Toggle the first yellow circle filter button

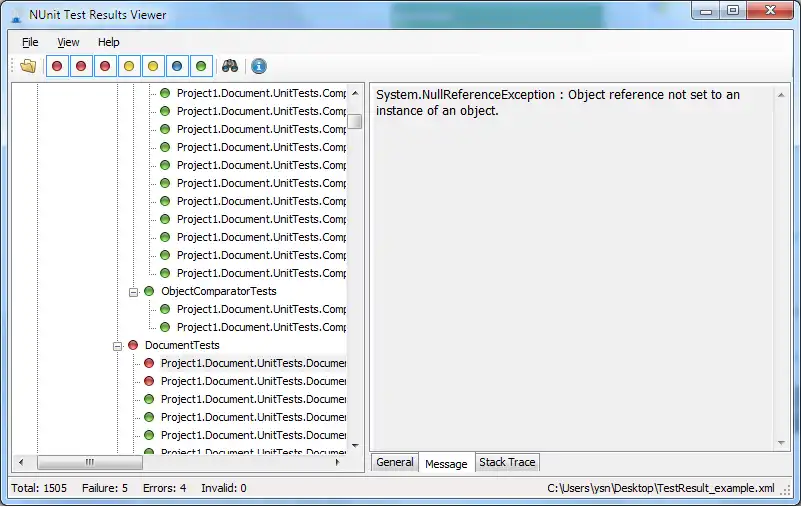point(129,66)
